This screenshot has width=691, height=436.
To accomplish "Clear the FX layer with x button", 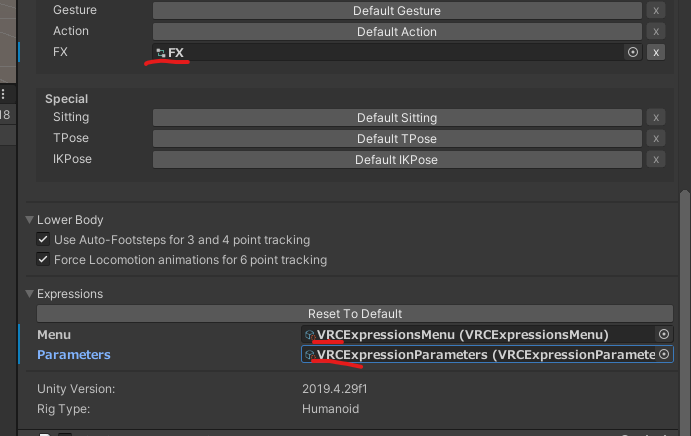I will (x=656, y=52).
